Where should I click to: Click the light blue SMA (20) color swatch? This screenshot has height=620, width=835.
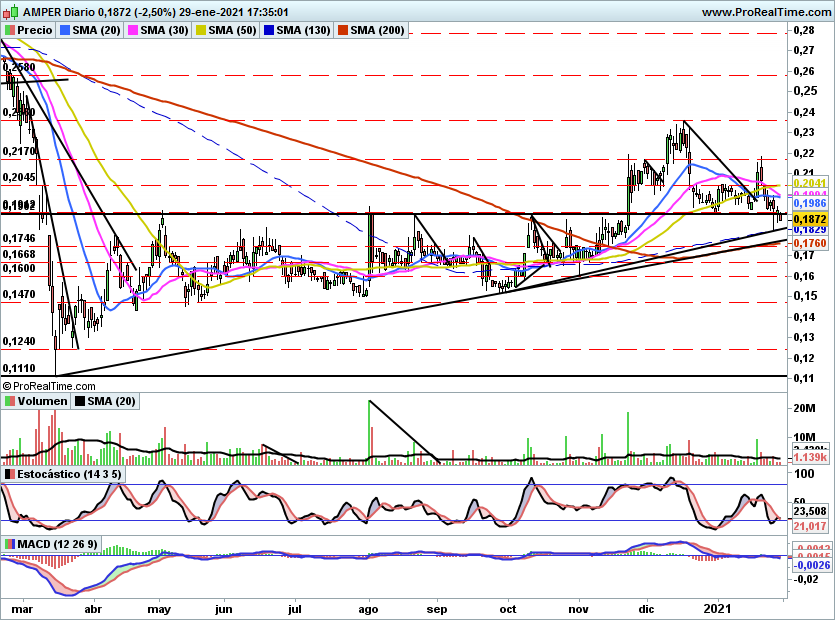coord(65,30)
